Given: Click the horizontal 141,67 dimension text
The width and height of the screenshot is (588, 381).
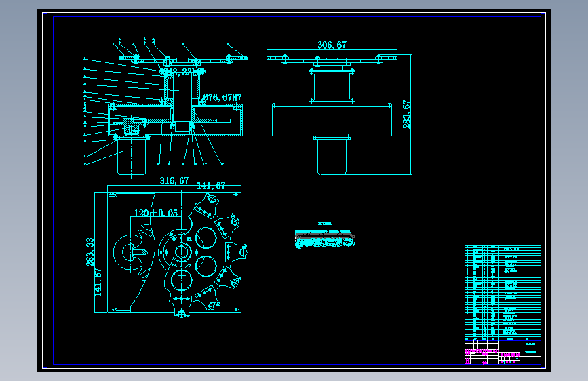Looking at the screenshot, I should pos(211,186).
